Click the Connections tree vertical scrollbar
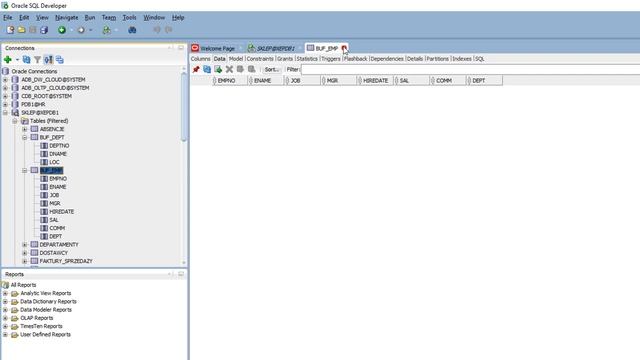The height and width of the screenshot is (360, 640). pyautogui.click(x=184, y=106)
